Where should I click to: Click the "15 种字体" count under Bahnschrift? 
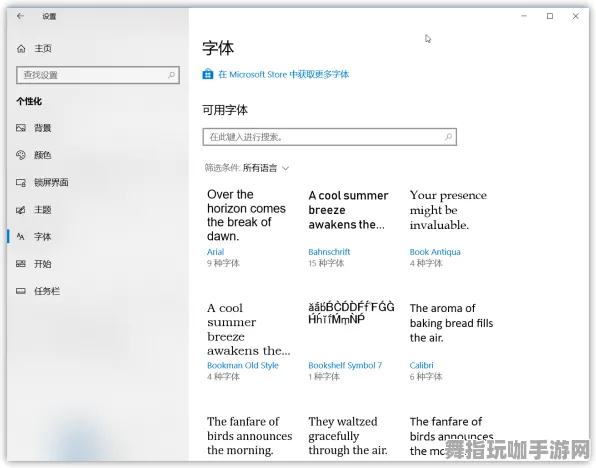[326, 263]
